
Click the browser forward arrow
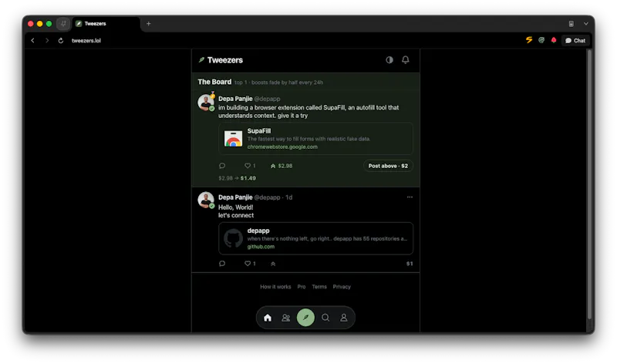pyautogui.click(x=47, y=41)
